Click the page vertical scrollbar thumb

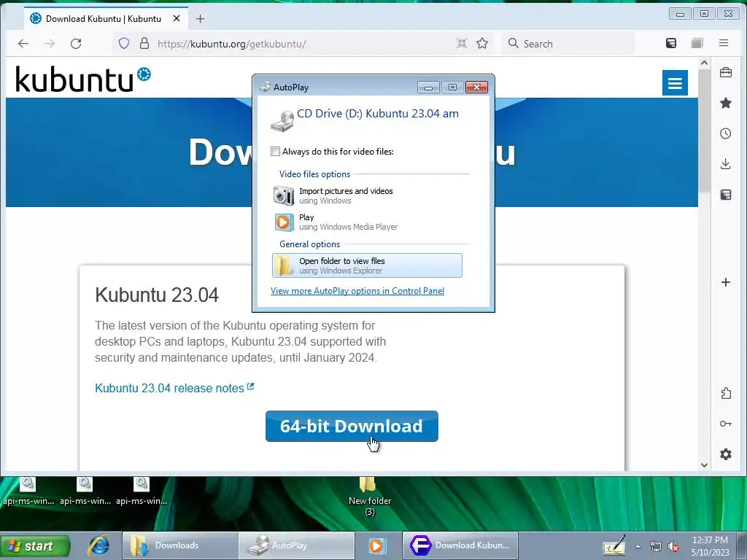tap(704, 131)
